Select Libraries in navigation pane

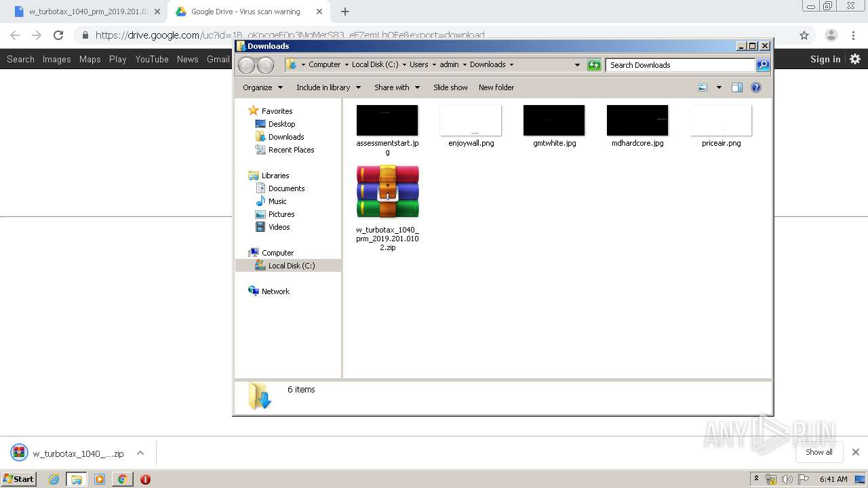[x=275, y=176]
